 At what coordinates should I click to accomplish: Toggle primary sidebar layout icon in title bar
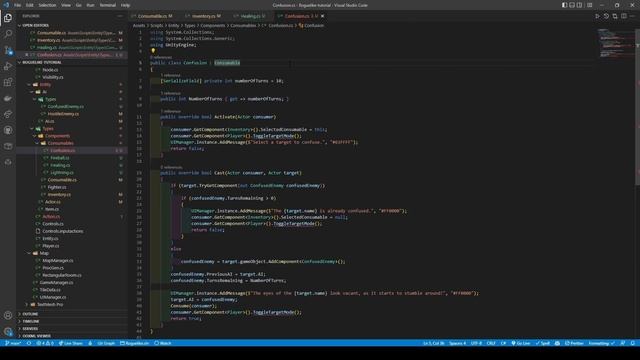tap(564, 5)
